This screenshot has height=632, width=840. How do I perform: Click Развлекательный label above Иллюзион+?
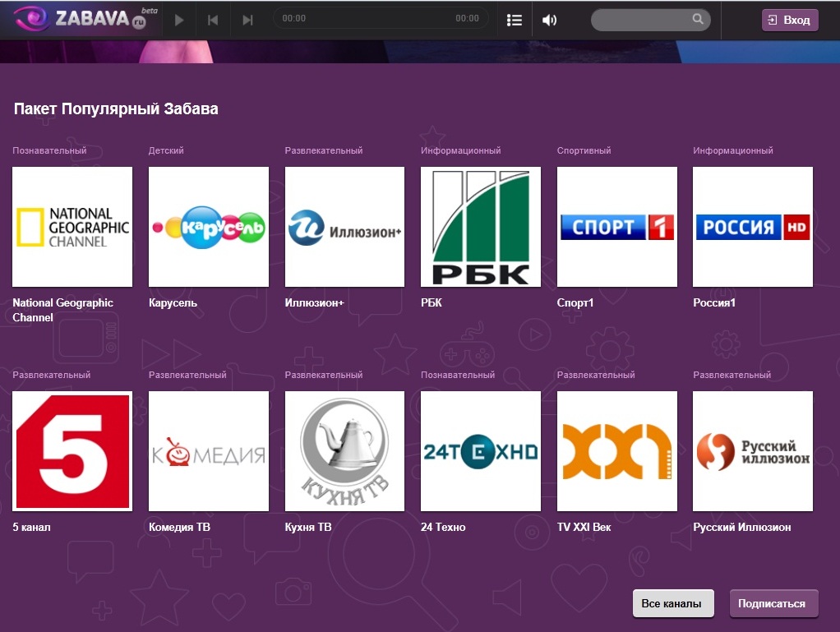(x=324, y=150)
